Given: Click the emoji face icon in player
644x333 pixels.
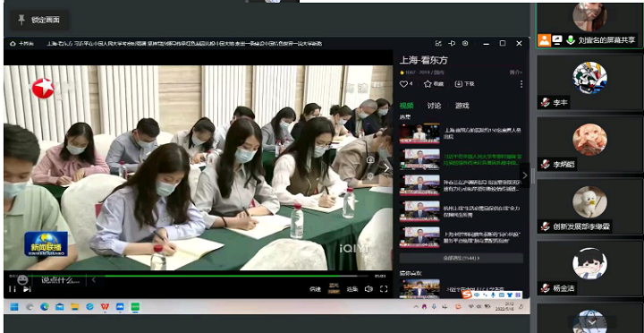Looking at the screenshot, I should tap(23, 279).
